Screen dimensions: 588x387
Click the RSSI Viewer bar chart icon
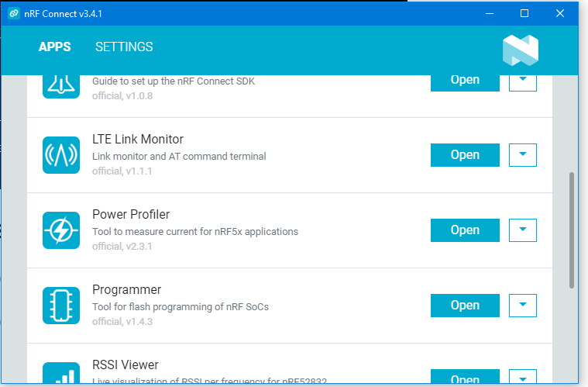coord(61,375)
